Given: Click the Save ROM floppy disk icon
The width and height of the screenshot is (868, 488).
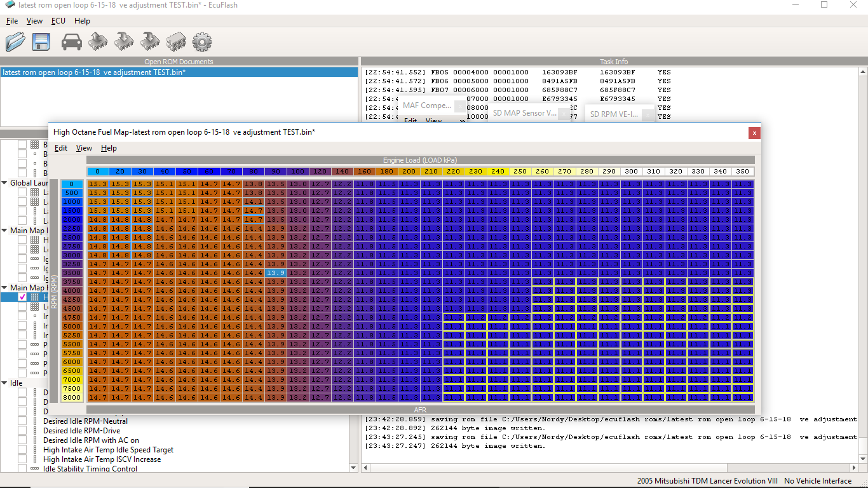Looking at the screenshot, I should point(41,42).
